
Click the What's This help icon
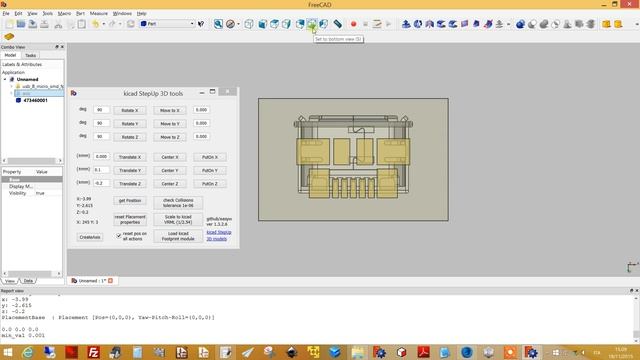[201, 24]
